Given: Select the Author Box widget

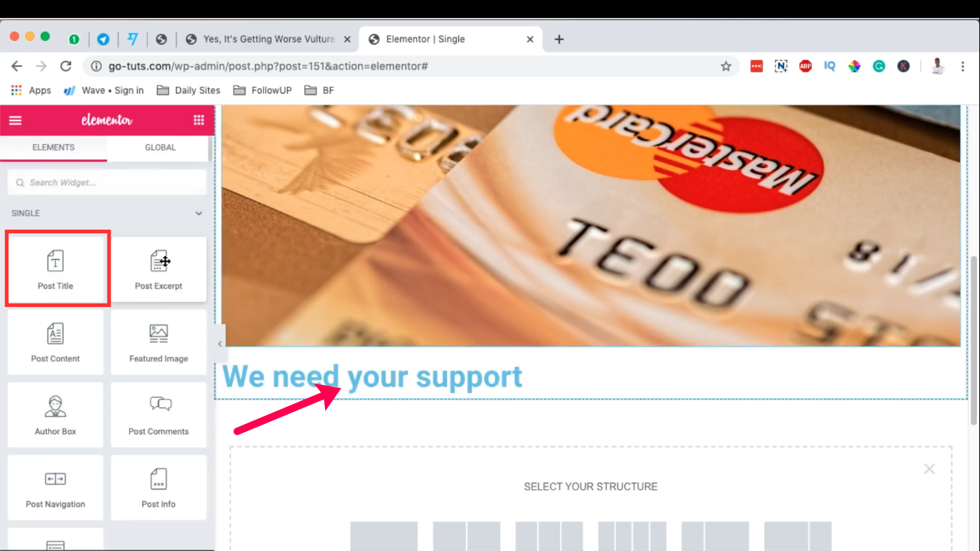Looking at the screenshot, I should 56,415.
